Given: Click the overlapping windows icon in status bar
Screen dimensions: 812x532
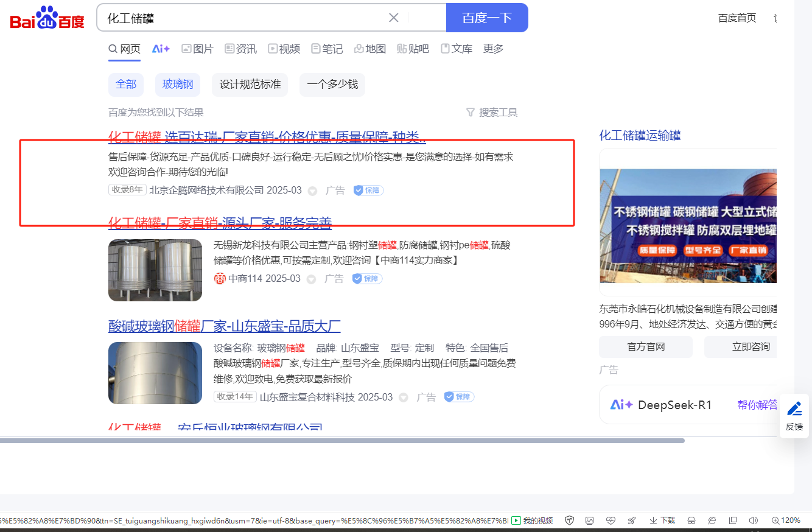Looking at the screenshot, I should tap(733, 520).
